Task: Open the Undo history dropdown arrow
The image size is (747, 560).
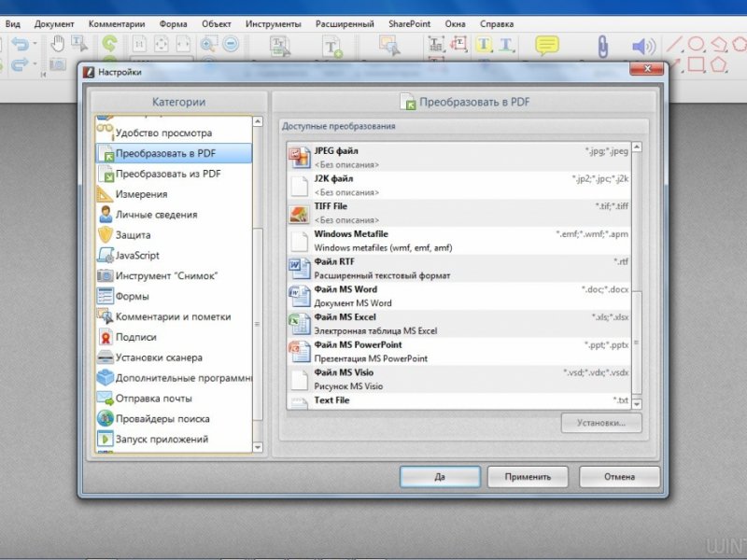Action: pos(35,44)
